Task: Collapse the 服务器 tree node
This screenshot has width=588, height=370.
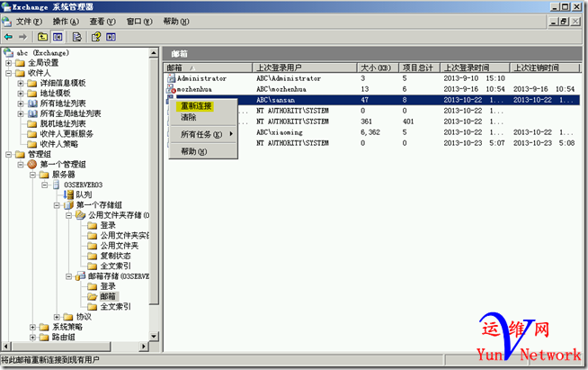Action: click(32, 175)
